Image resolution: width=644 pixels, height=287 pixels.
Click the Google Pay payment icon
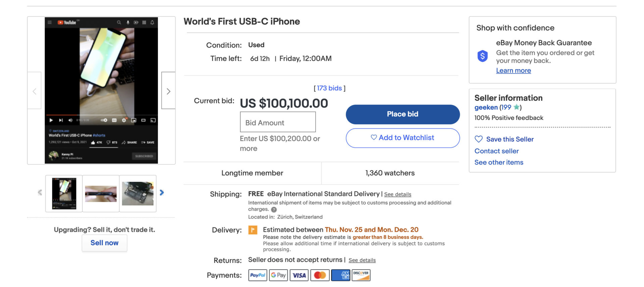(x=278, y=275)
